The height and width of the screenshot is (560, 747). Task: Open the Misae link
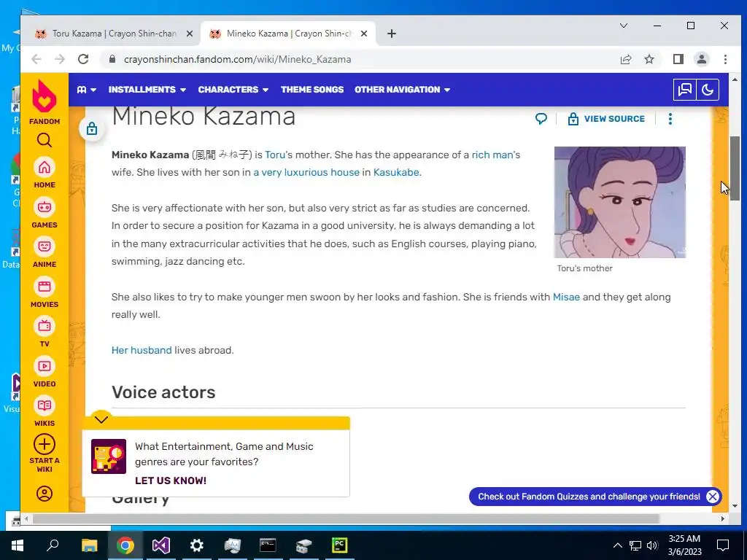click(x=566, y=297)
